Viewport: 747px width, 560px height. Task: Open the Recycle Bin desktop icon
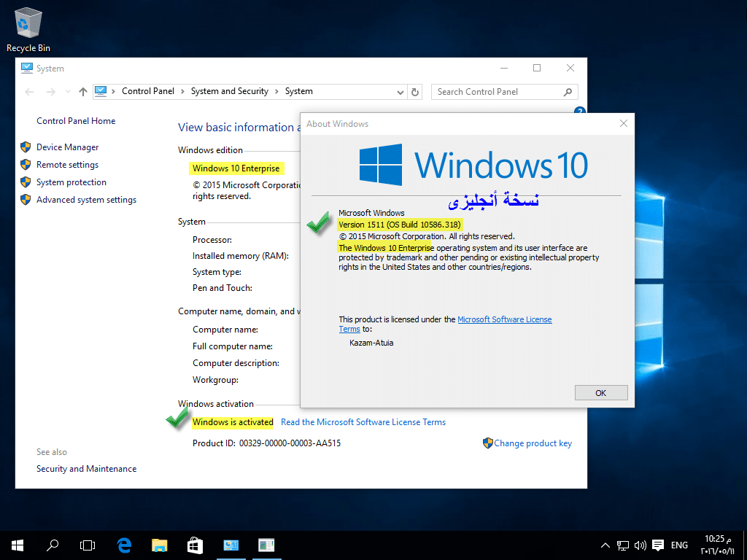pos(28,30)
